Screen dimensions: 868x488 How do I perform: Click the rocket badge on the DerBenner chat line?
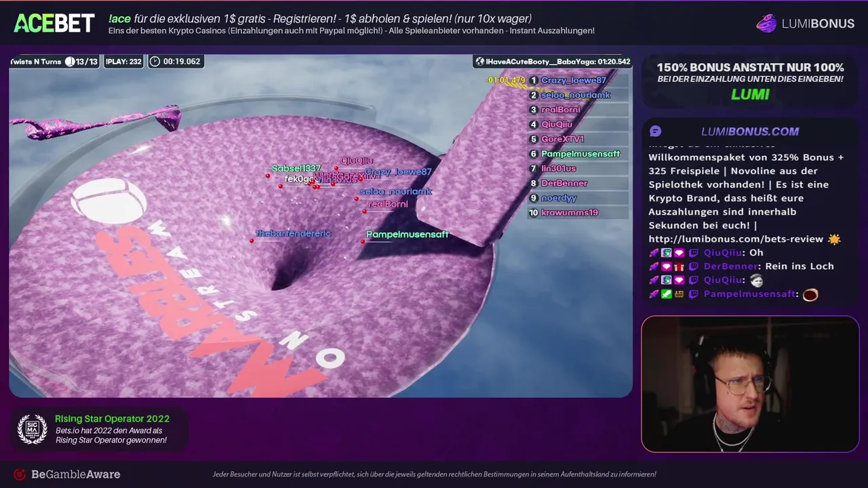point(654,266)
